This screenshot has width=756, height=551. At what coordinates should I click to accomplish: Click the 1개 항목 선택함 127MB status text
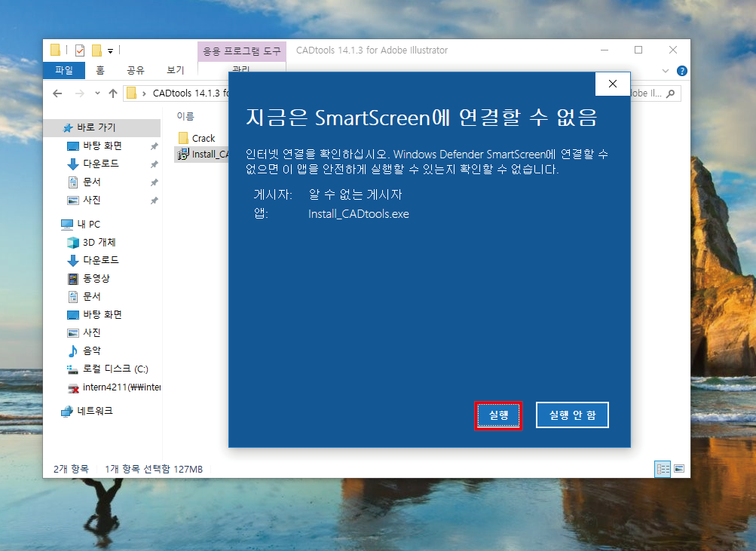[154, 469]
